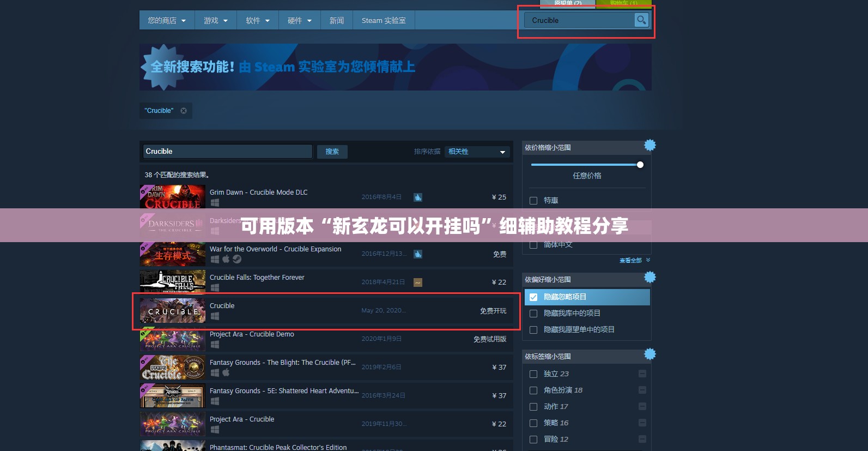
Task: Open the 相关性 sort order dropdown
Action: (477, 152)
